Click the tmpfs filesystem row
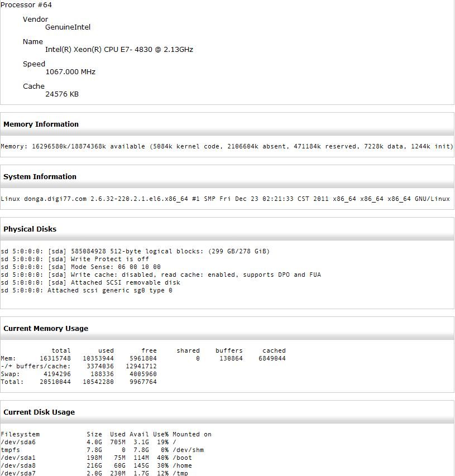Viewport: 455px width, 476px height. (102, 450)
